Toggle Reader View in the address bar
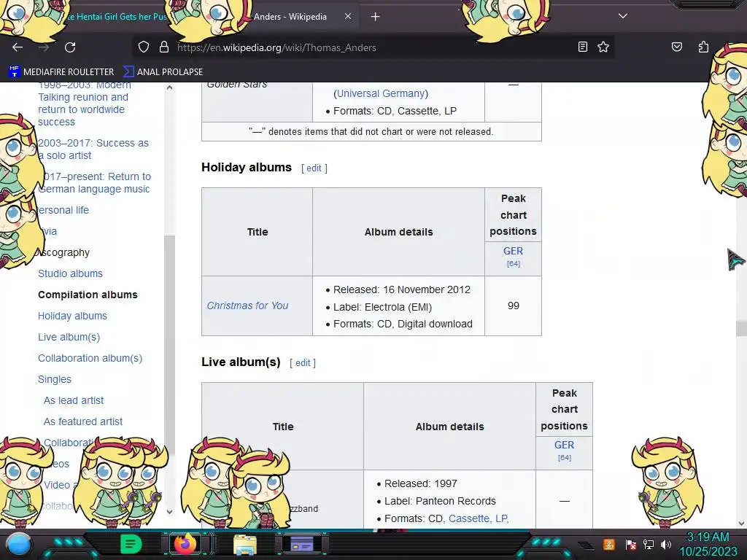 tap(583, 47)
